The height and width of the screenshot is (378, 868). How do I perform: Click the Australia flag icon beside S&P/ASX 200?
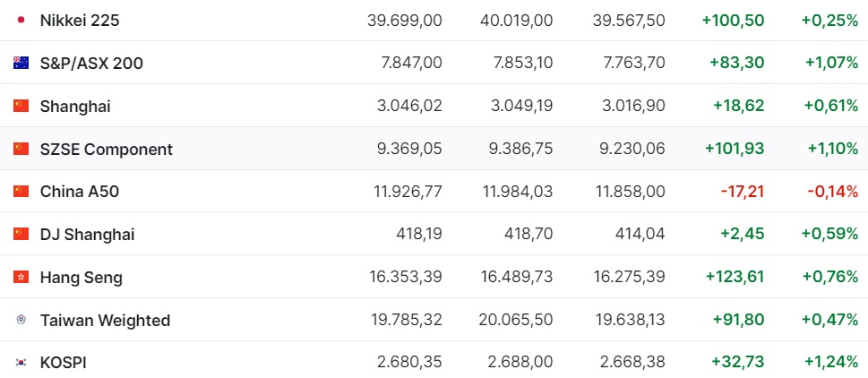point(21,63)
